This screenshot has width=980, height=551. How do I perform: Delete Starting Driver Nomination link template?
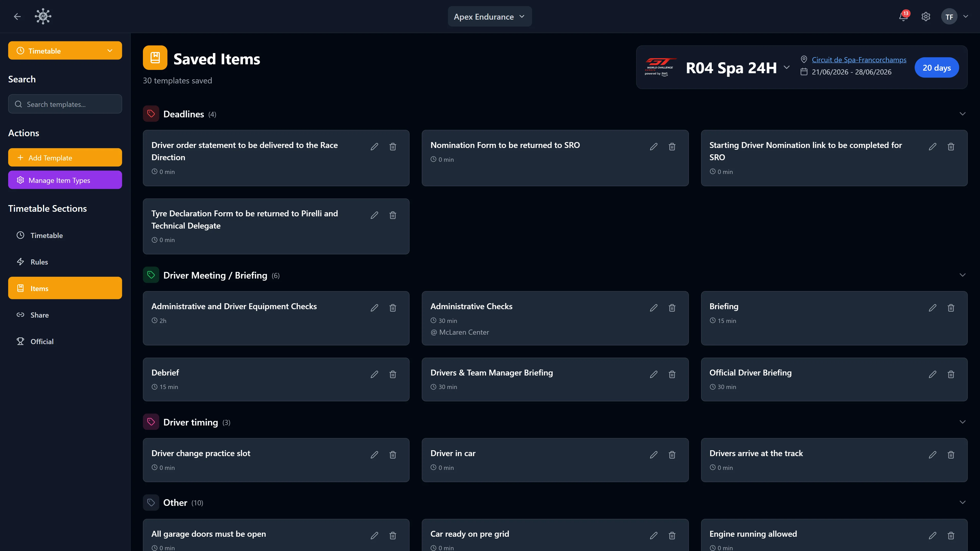tap(951, 146)
